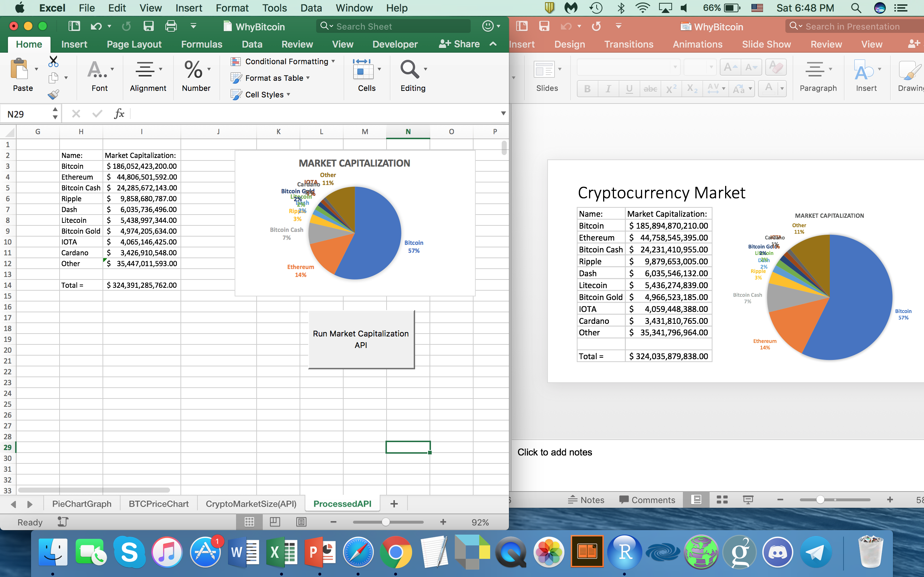The image size is (924, 577).
Task: Click the insert function fx icon
Action: (119, 114)
